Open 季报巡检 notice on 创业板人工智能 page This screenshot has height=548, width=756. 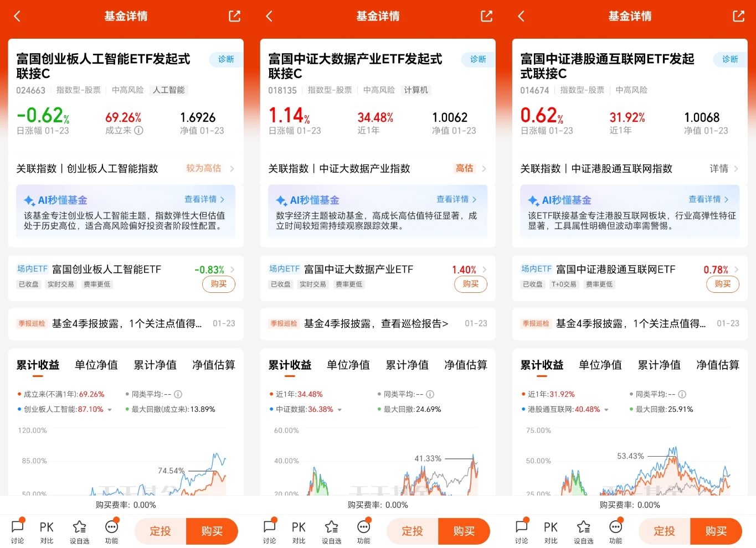pos(126,324)
